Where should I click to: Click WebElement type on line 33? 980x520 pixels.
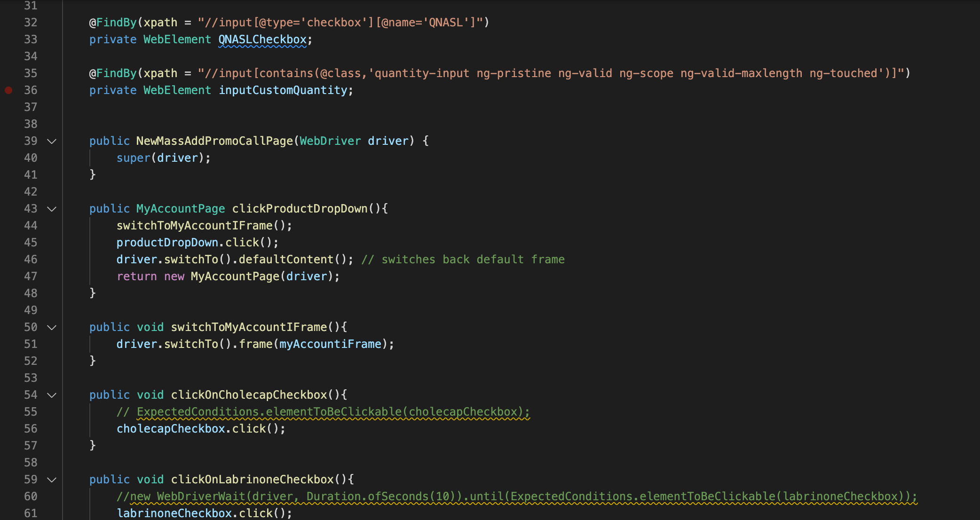coord(177,39)
